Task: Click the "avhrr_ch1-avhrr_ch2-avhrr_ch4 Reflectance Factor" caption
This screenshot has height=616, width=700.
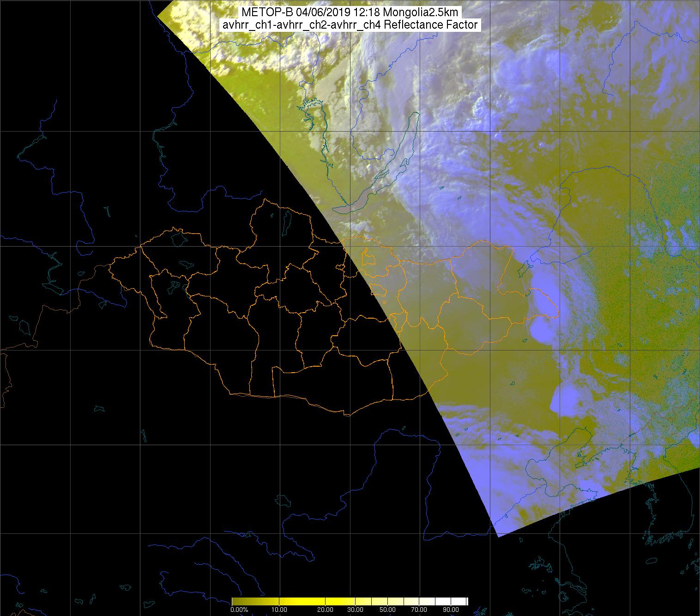Action: 350,25
